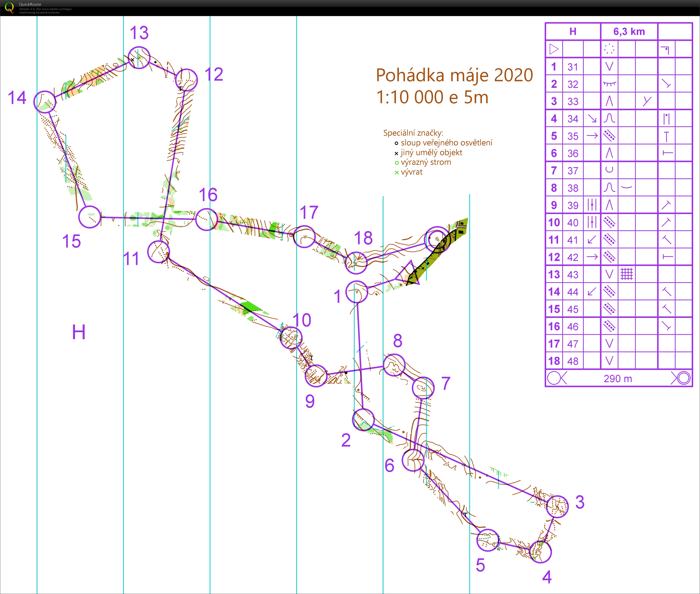Click the '290 m' finish distance text
The height and width of the screenshot is (594, 700).
(x=617, y=378)
